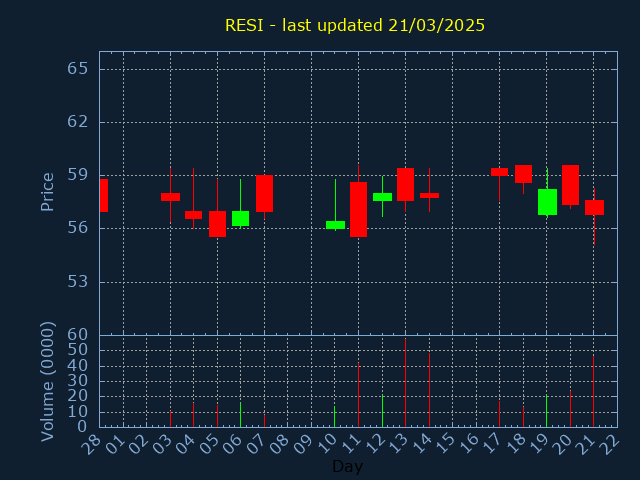
Task: Click the red volume bar for day 14
Action: click(x=429, y=390)
